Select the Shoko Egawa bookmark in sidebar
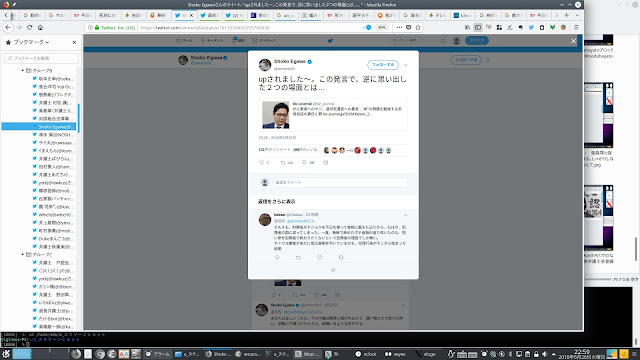The height and width of the screenshot is (360, 640). [x=39, y=127]
